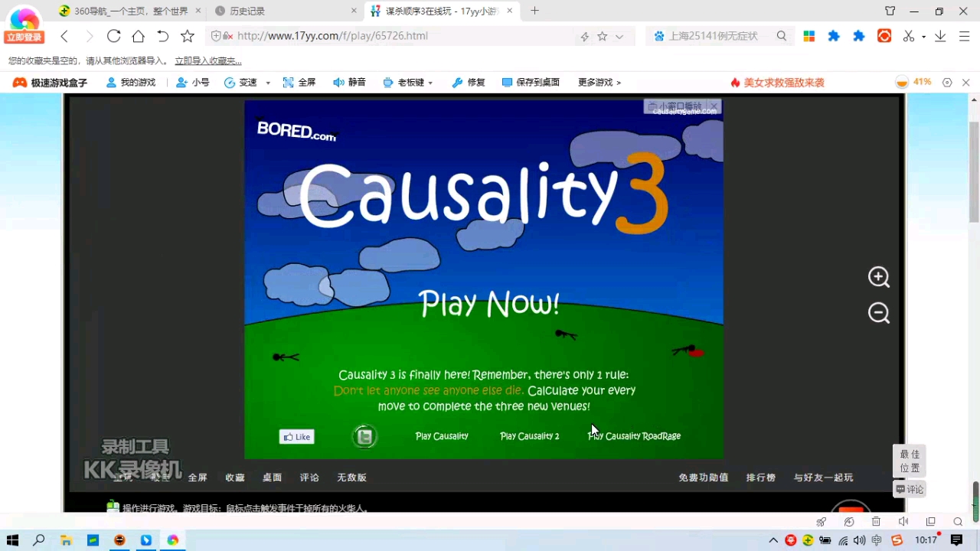
Task: Click the taskbar volume icon
Action: [859, 540]
